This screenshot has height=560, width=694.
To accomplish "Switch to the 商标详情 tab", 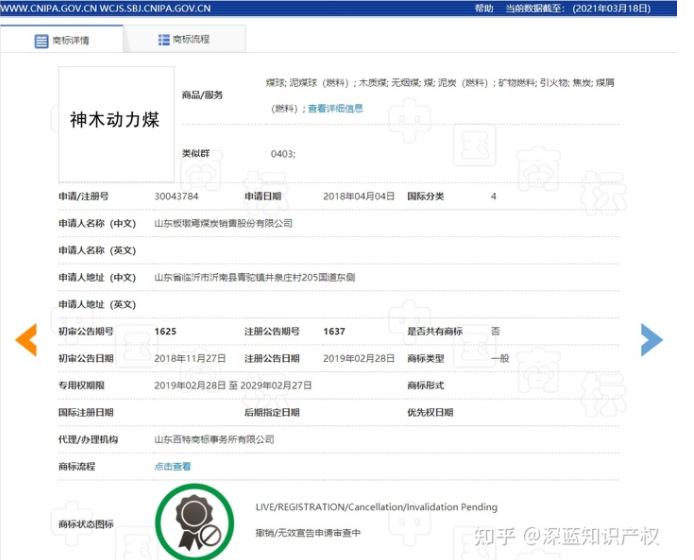I will click(x=70, y=41).
